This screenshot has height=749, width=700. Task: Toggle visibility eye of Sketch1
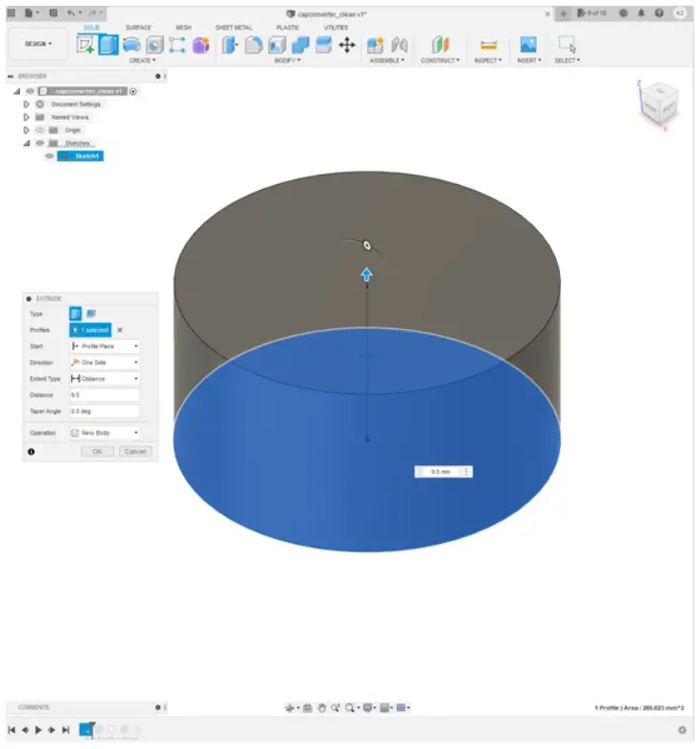coord(50,156)
